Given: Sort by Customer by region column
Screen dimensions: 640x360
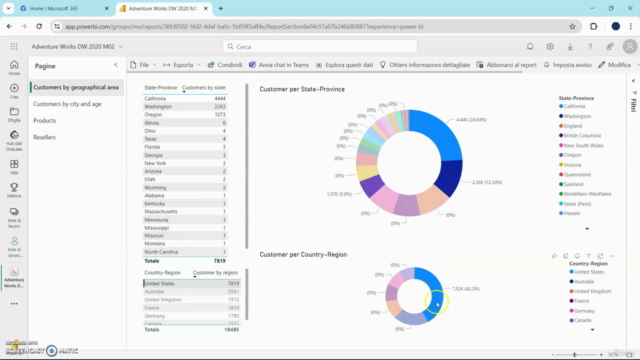Looking at the screenshot, I should 215,273.
